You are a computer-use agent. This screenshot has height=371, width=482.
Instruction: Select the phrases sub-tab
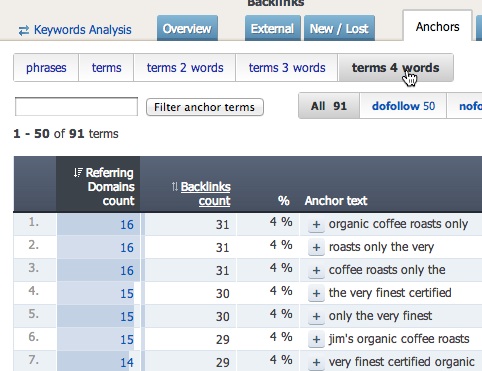46,68
